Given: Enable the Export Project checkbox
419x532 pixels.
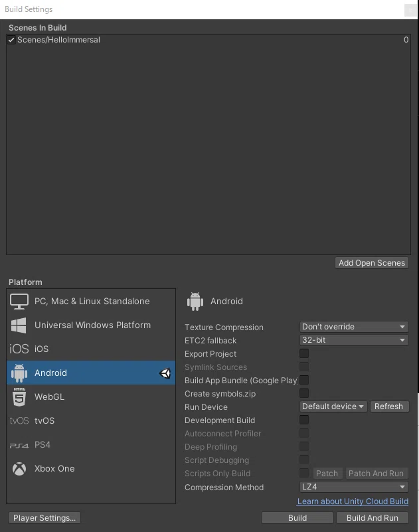Looking at the screenshot, I should pos(304,353).
